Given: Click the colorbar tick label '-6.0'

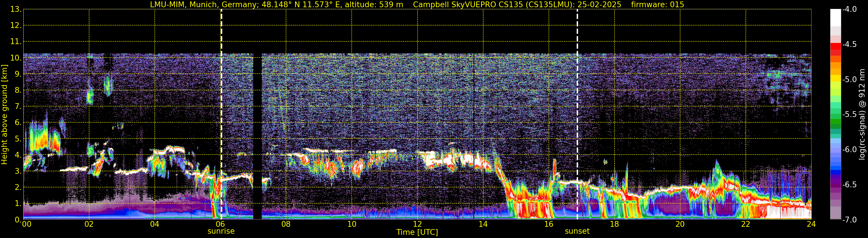Looking at the screenshot, I should click(x=849, y=150).
